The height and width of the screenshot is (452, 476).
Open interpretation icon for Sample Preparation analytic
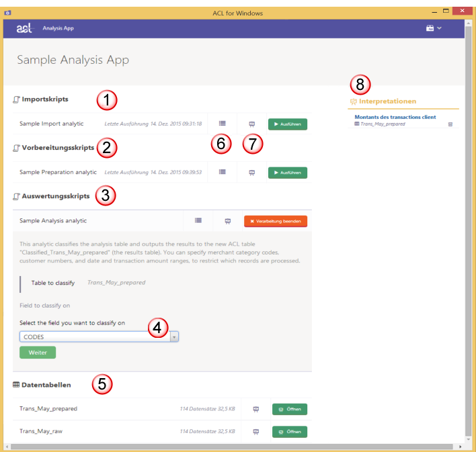(x=252, y=172)
